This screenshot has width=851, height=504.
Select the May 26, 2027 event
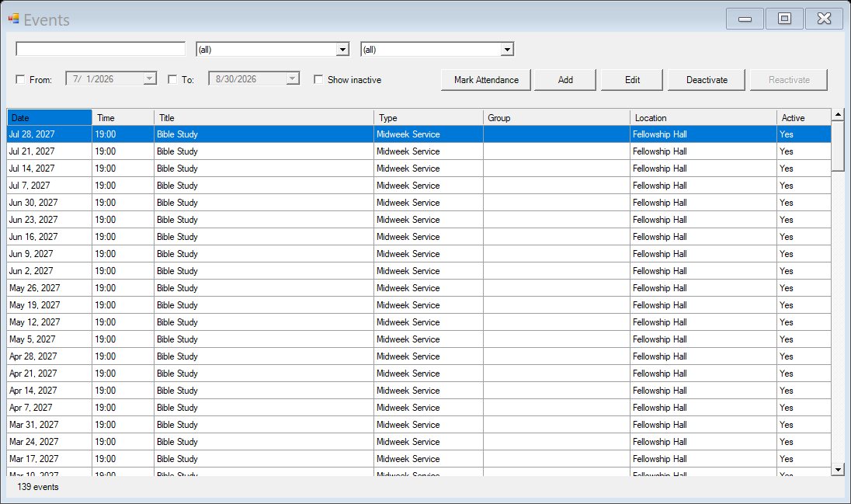(x=419, y=288)
